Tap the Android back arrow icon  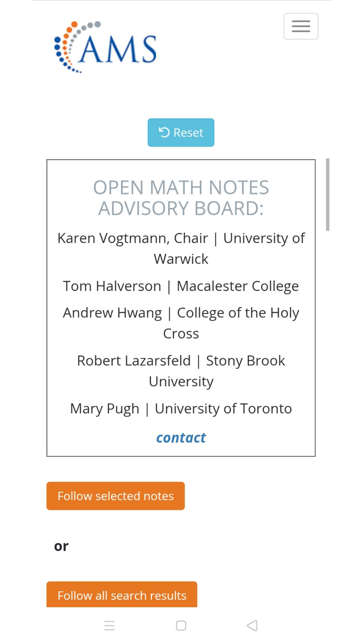[x=252, y=626]
